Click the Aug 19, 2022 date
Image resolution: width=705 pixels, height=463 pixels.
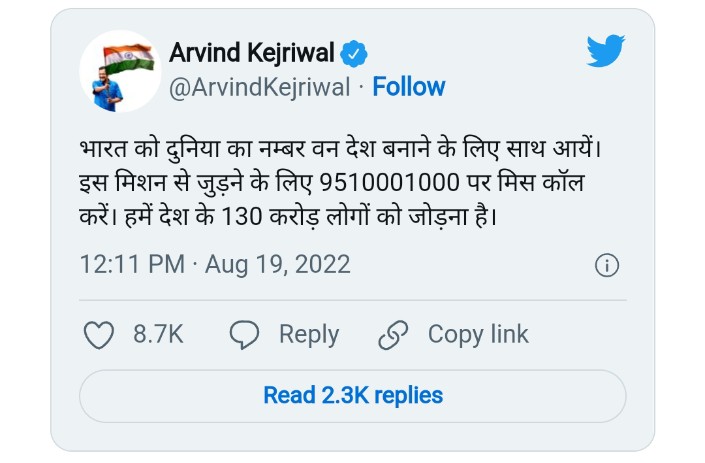[x=277, y=265]
